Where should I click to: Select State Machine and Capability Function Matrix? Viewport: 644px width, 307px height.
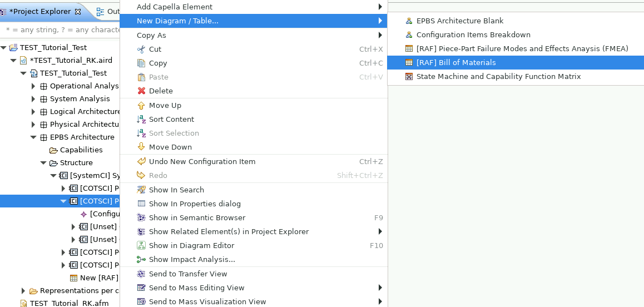coord(516,77)
